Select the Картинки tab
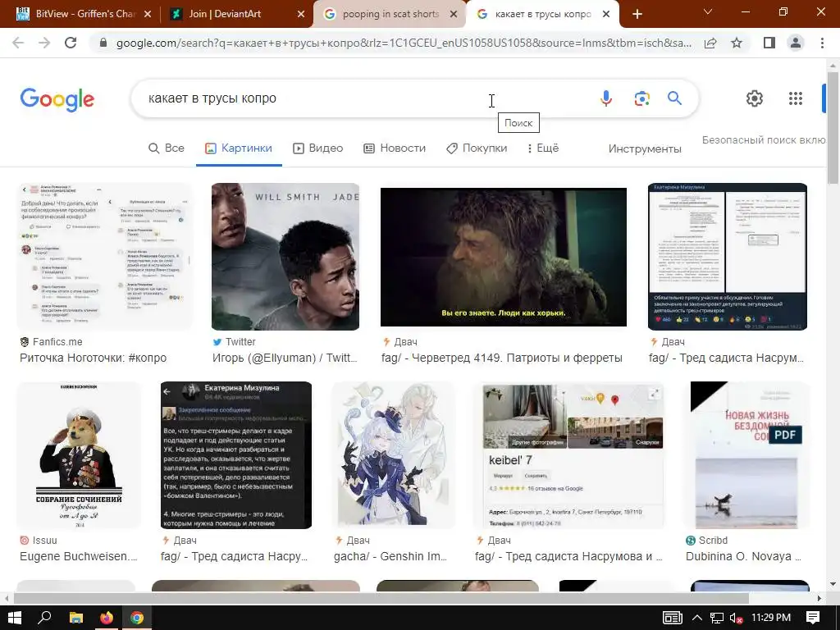840x630 pixels. coord(239,148)
